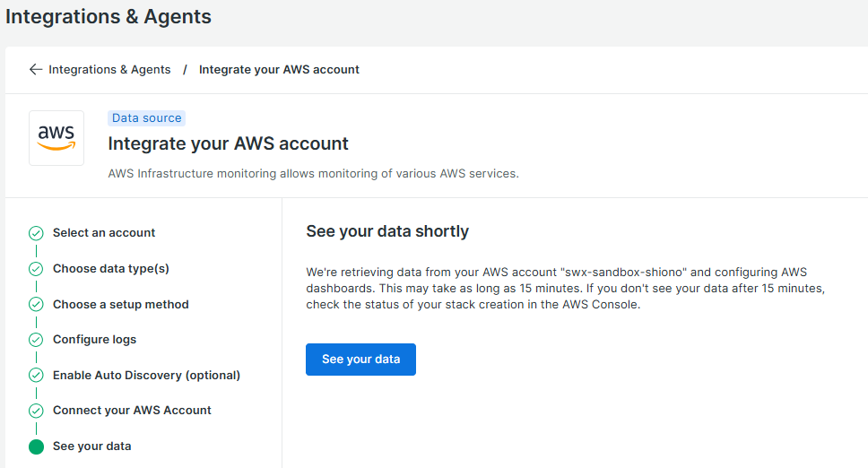Click the blue See your data button
The height and width of the screenshot is (468, 868).
(x=361, y=360)
